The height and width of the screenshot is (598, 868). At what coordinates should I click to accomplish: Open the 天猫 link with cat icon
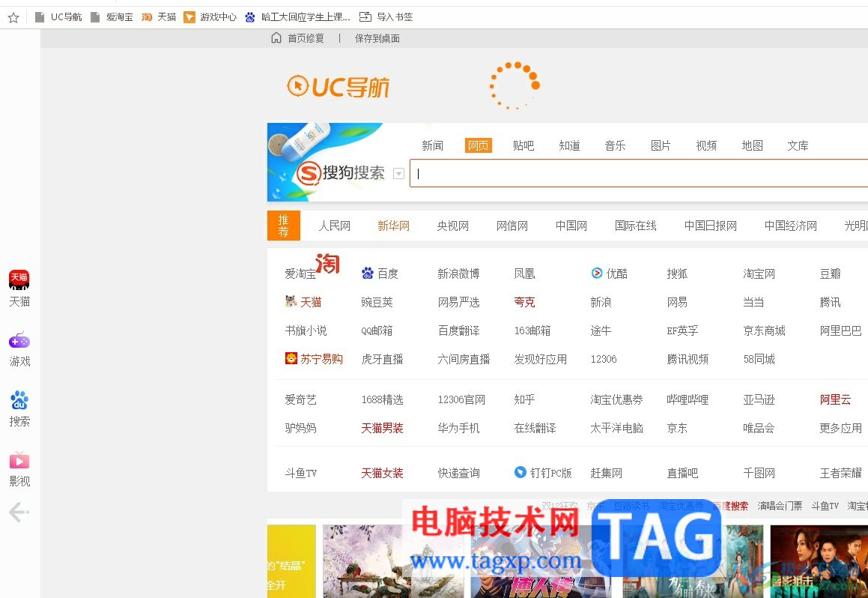point(303,302)
